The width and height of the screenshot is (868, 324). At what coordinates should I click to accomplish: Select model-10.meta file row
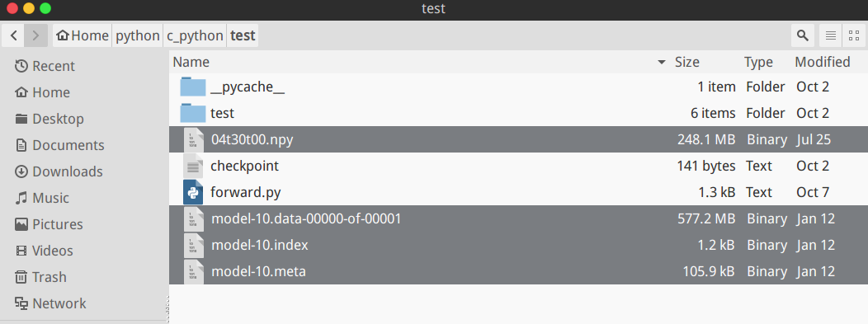(518, 271)
